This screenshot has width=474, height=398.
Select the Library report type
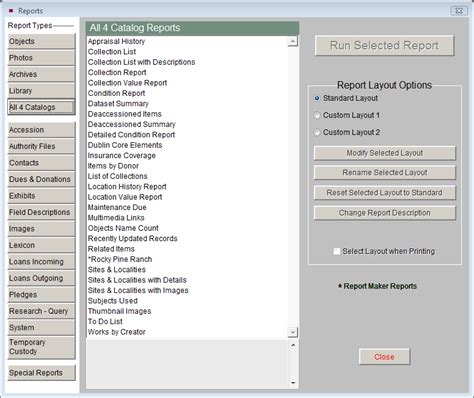click(41, 91)
